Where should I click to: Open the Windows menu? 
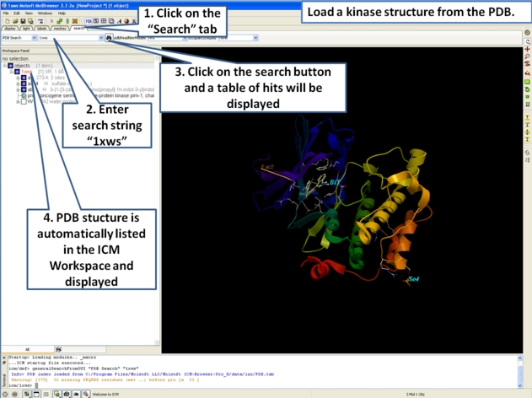[x=45, y=13]
